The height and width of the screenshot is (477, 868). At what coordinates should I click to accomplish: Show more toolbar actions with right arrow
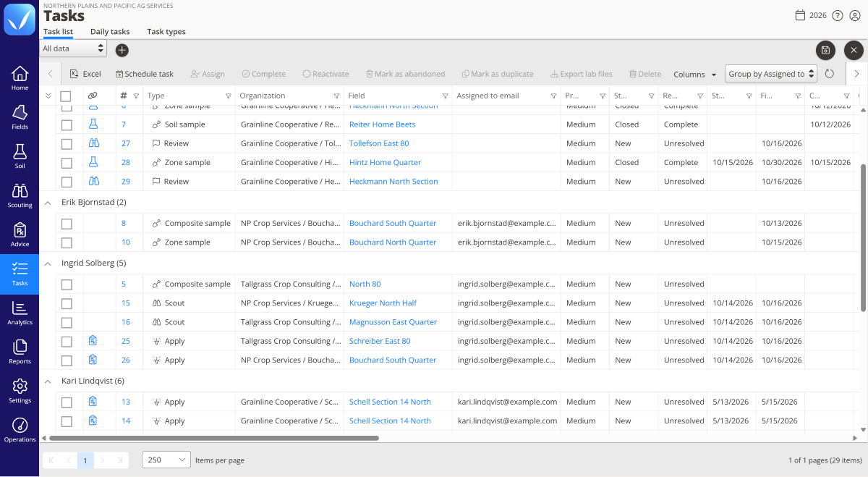pos(857,74)
